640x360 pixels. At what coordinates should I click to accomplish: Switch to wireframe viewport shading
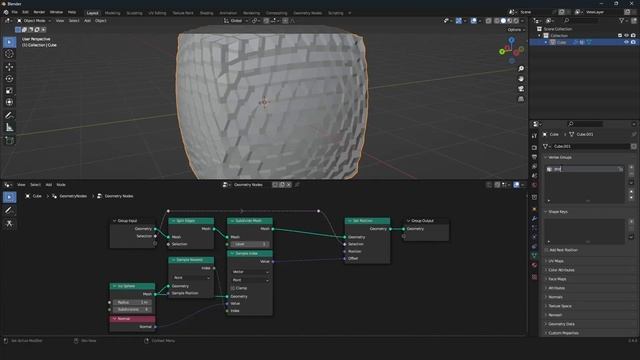pyautogui.click(x=497, y=20)
